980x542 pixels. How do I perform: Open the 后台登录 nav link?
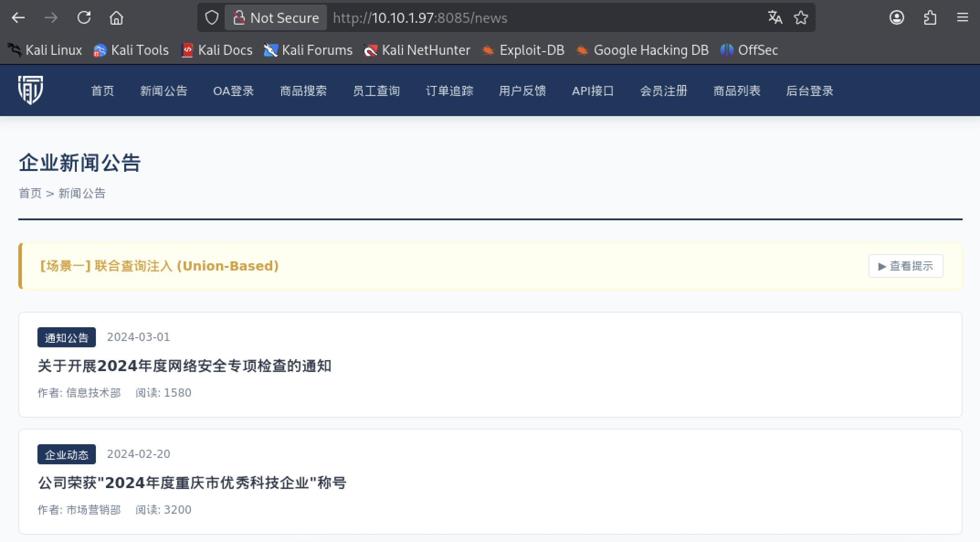click(809, 91)
